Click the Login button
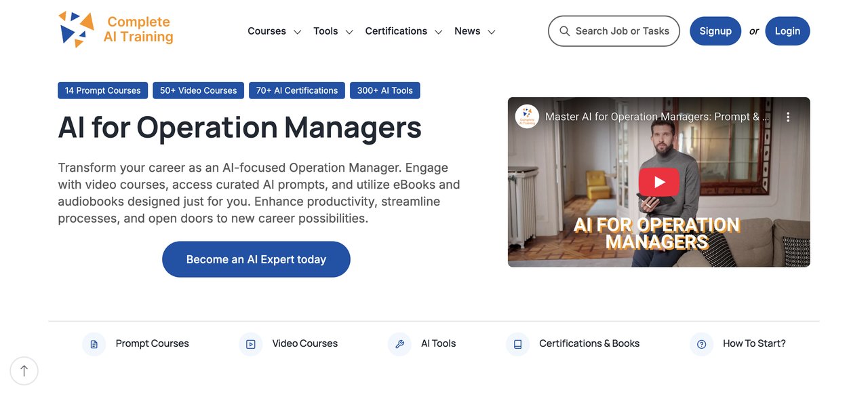The height and width of the screenshot is (395, 868). coord(787,31)
